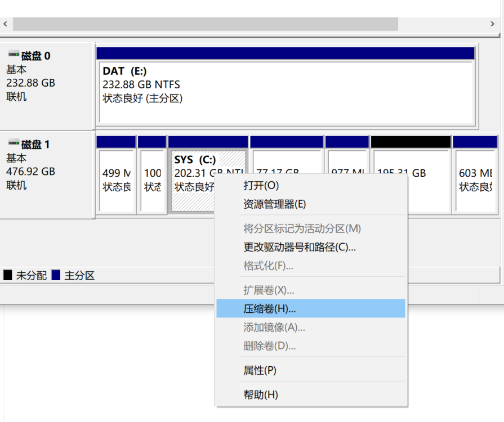Open 帮助(H) from the context menu

pyautogui.click(x=311, y=394)
